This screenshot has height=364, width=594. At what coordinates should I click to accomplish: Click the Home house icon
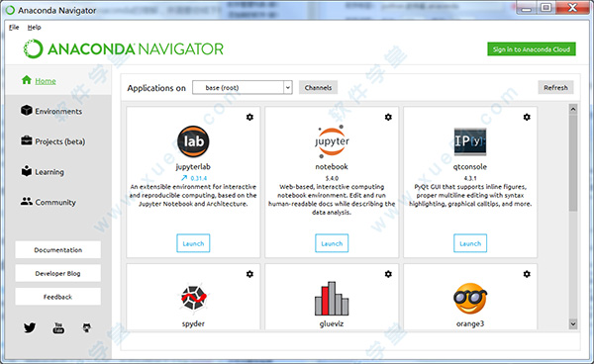click(x=27, y=80)
